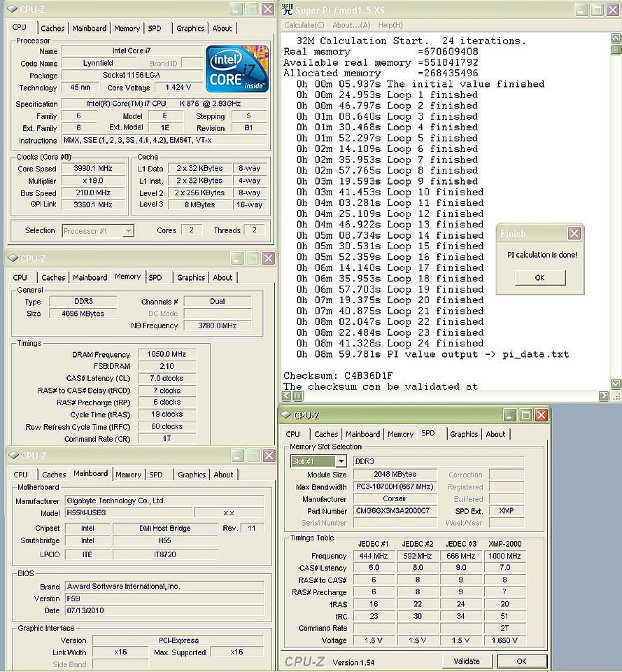The height and width of the screenshot is (672, 622).
Task: Click the "Loop 24 finished" line in Super PI
Action: pos(390,343)
